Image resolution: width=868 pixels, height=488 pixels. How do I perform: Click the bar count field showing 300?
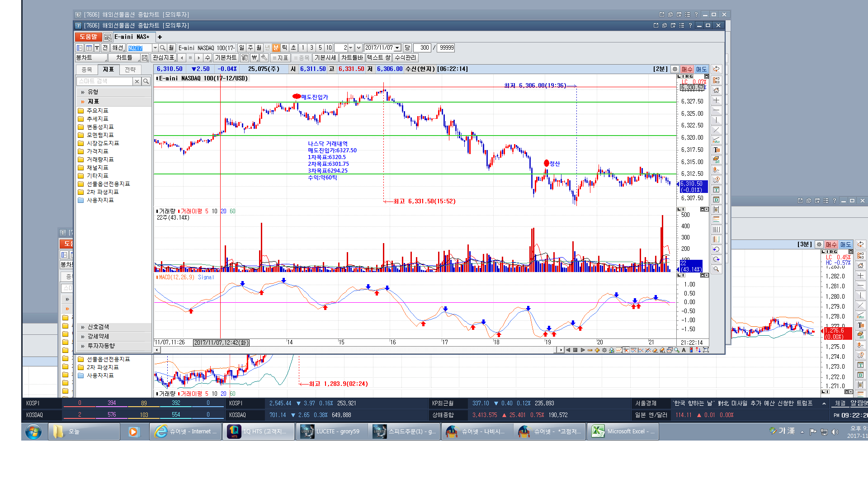(x=422, y=48)
